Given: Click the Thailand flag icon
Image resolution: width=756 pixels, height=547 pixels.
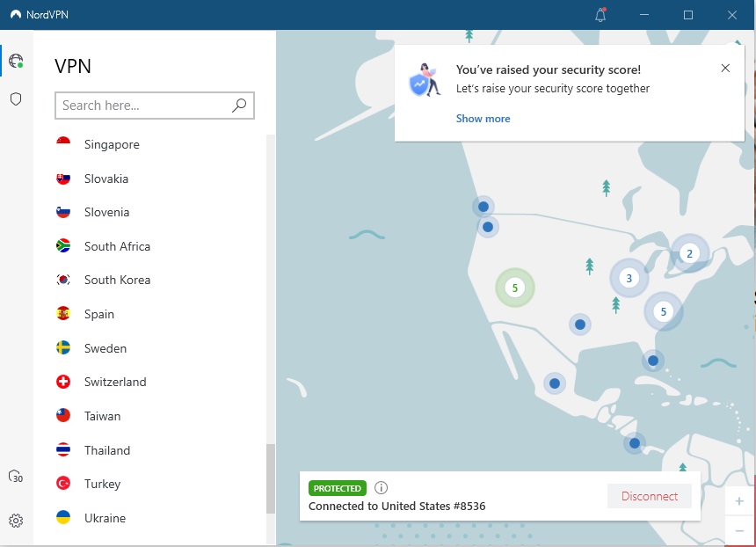Looking at the screenshot, I should (x=63, y=450).
